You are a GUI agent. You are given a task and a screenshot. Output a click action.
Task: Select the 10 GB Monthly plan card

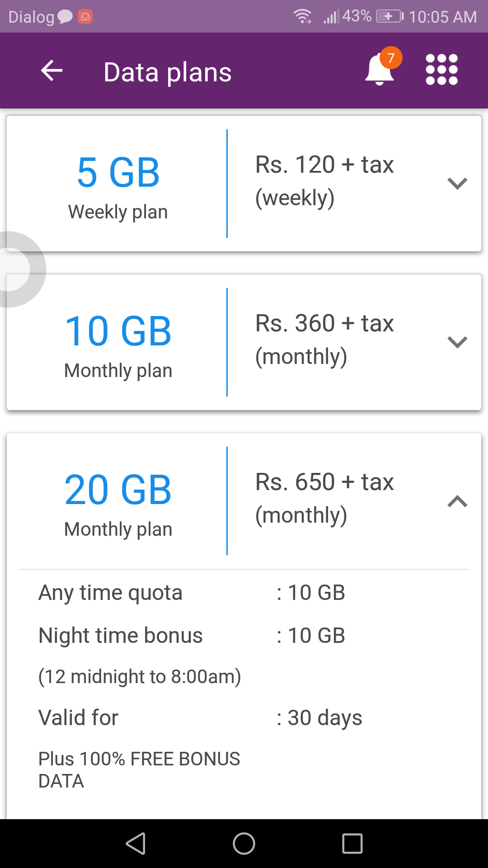pyautogui.click(x=244, y=342)
